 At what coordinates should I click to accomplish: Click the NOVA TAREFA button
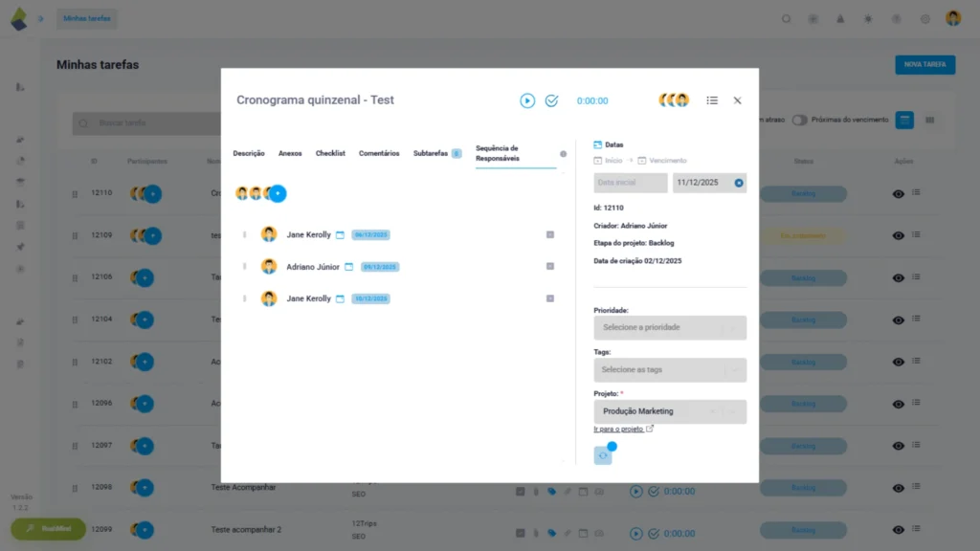(924, 65)
